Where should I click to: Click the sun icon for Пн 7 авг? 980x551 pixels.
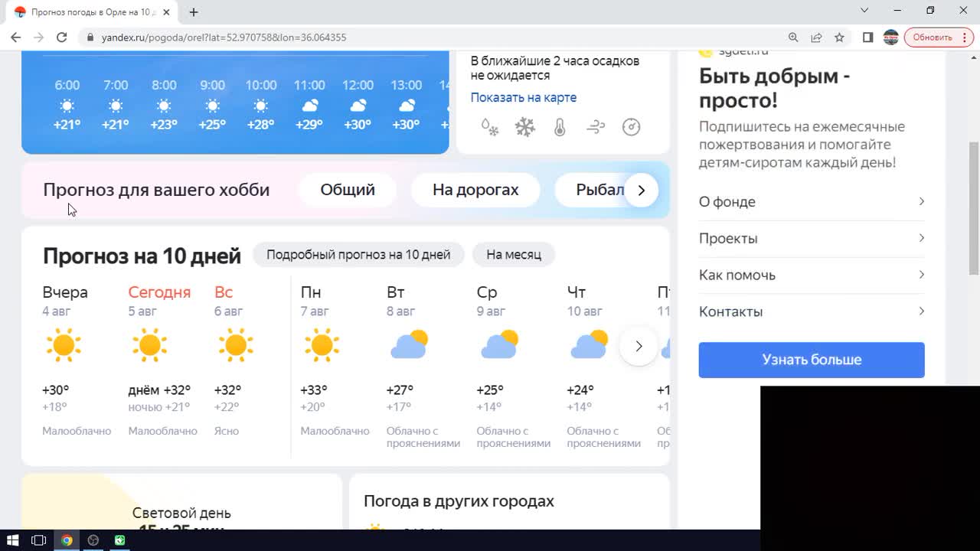point(322,346)
